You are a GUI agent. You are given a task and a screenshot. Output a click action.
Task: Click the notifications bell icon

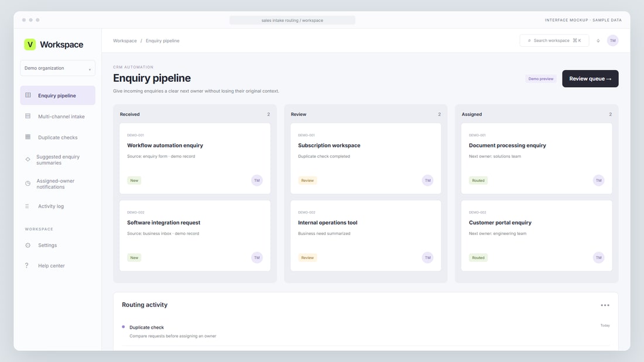pyautogui.click(x=598, y=40)
